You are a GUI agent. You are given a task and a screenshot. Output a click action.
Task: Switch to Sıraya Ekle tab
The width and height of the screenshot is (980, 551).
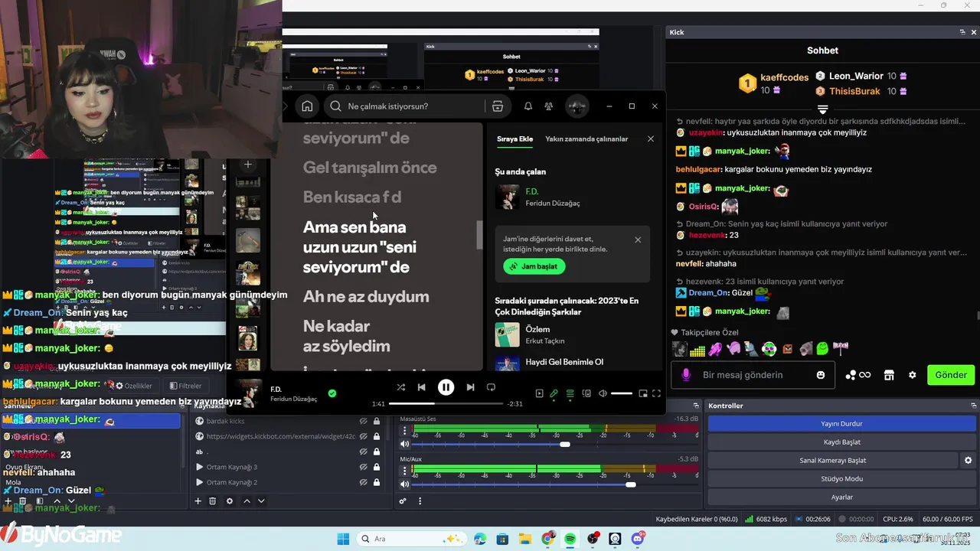(514, 139)
